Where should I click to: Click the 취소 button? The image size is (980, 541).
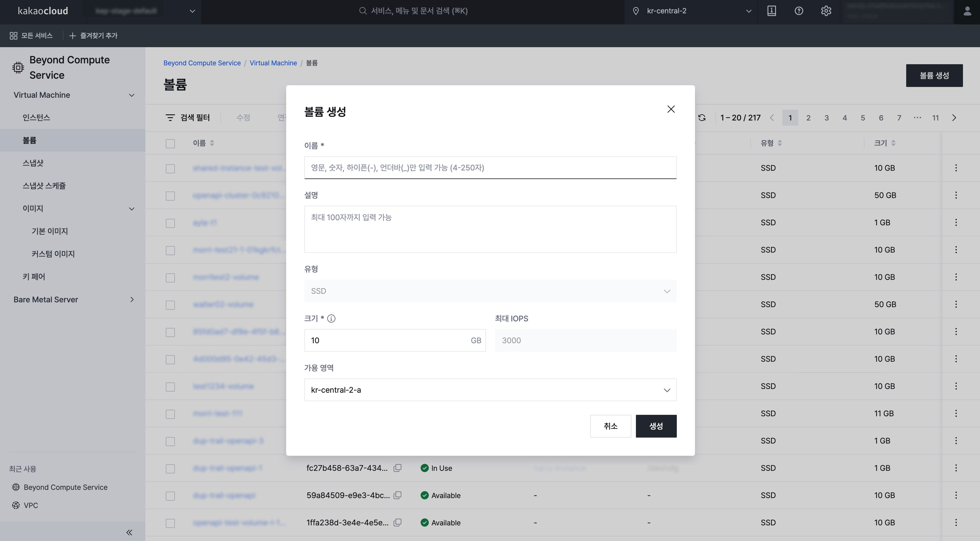click(610, 426)
